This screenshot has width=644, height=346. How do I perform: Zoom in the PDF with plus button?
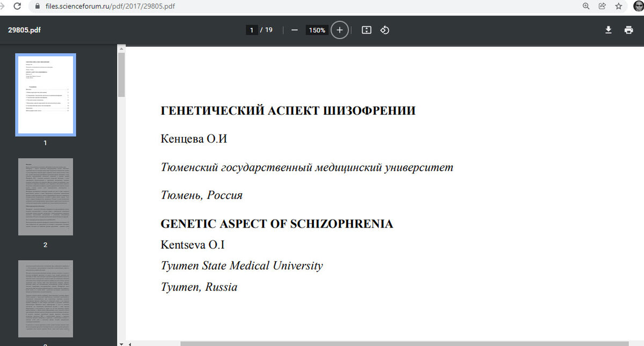(339, 30)
